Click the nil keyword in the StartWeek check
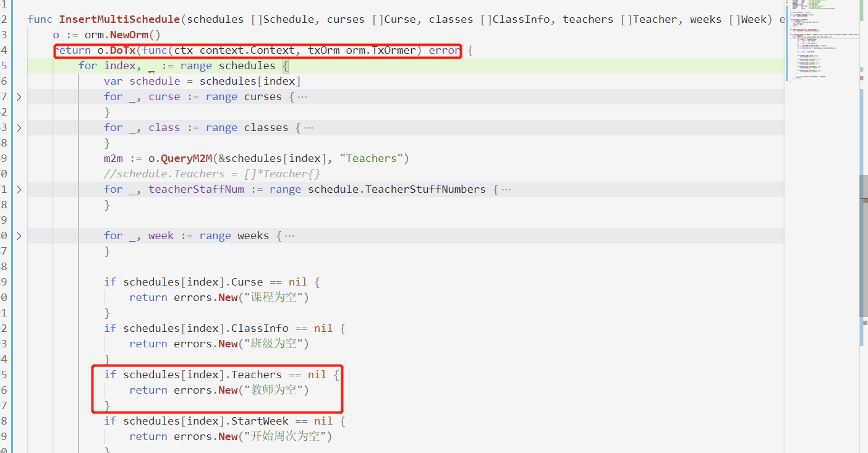 point(323,421)
